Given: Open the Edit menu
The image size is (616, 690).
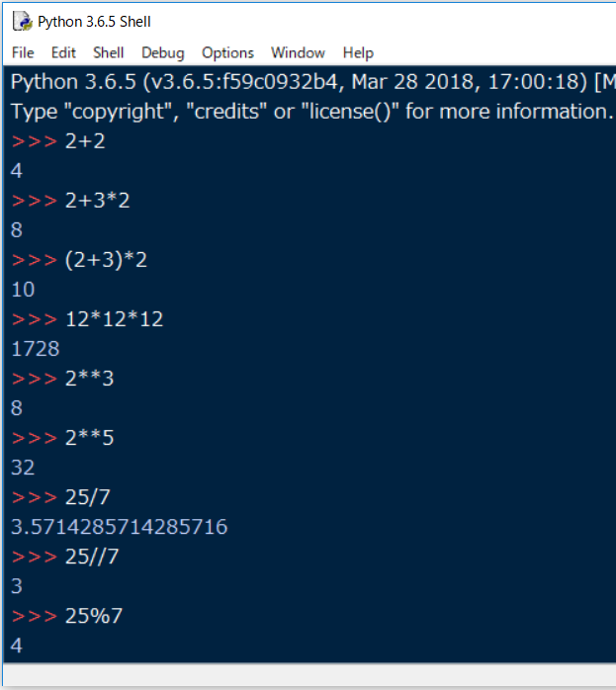Looking at the screenshot, I should click(63, 52).
